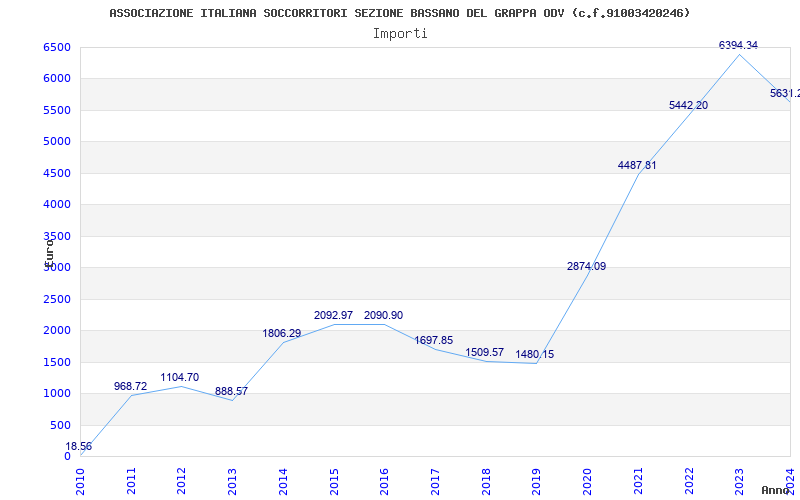The image size is (800, 500).
Task: Select the value 1104.70
Action: (x=180, y=378)
